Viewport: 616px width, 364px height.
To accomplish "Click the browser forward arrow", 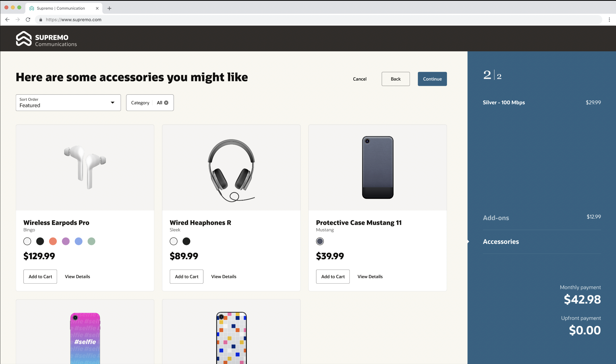I will tap(18, 19).
